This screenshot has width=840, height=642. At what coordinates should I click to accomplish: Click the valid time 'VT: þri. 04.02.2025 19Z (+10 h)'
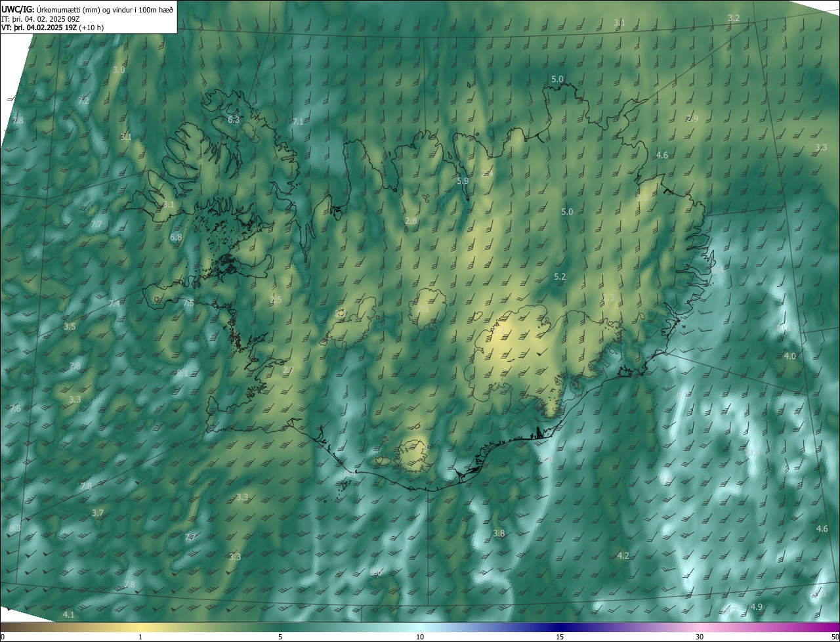click(53, 28)
